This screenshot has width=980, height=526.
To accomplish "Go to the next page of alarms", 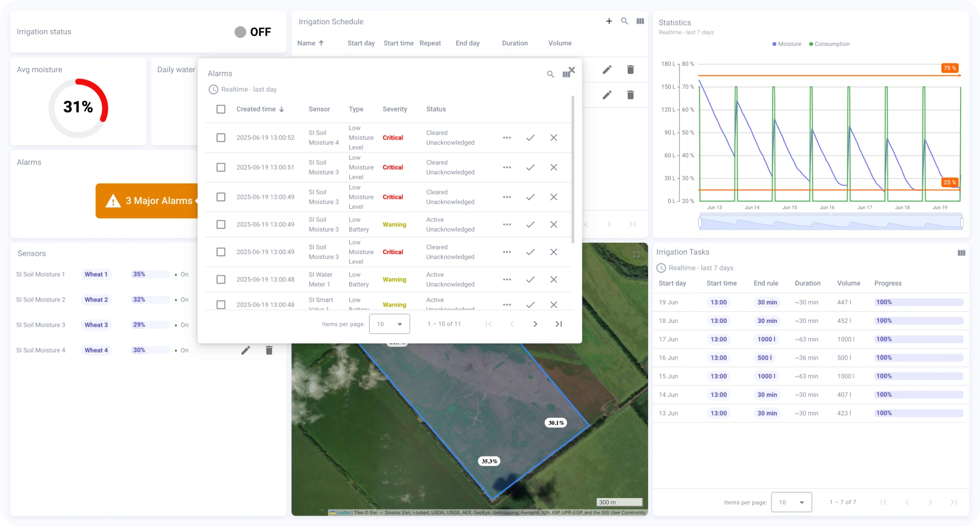I will coord(535,324).
